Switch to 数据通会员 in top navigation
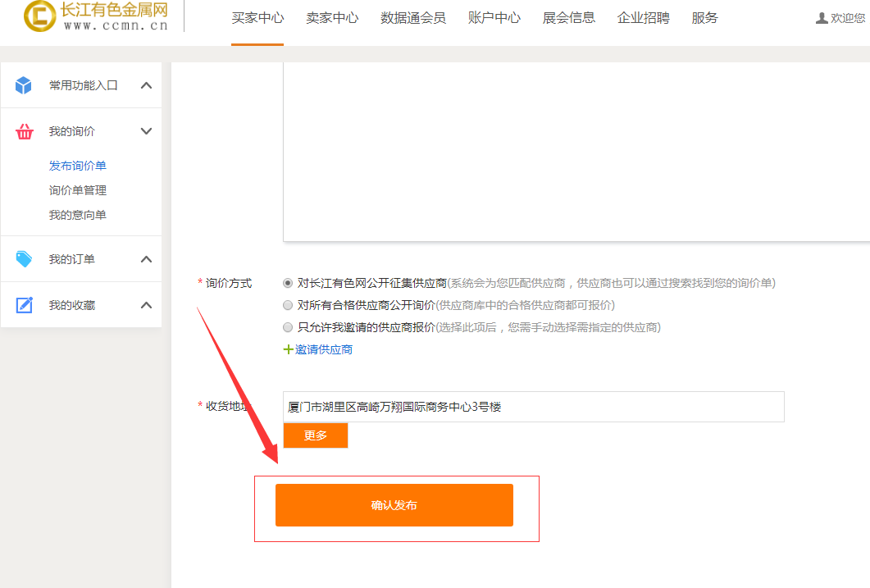Screen dimensions: 870x588 click(x=412, y=18)
